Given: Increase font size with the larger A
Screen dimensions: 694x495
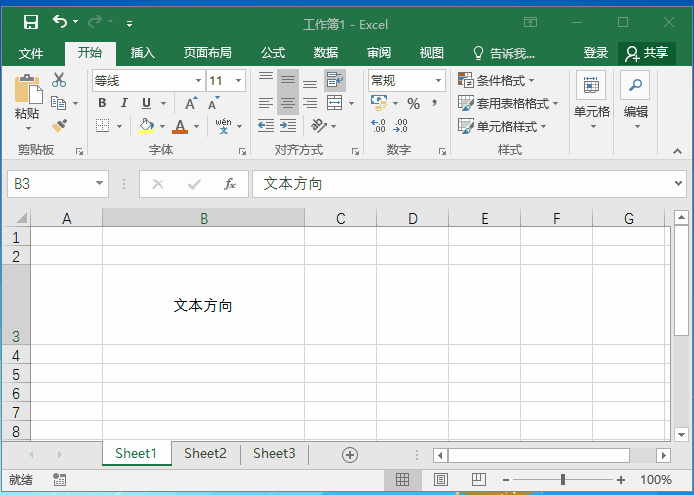Looking at the screenshot, I should 191,103.
